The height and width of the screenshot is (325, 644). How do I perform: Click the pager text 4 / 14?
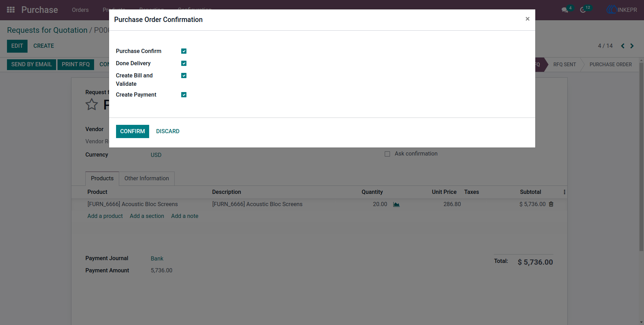(605, 46)
